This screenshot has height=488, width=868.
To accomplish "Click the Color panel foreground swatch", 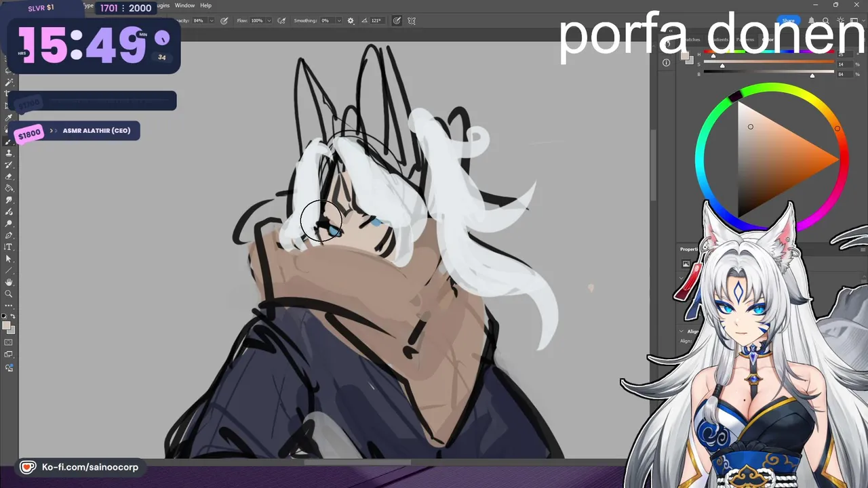I will point(685,56).
